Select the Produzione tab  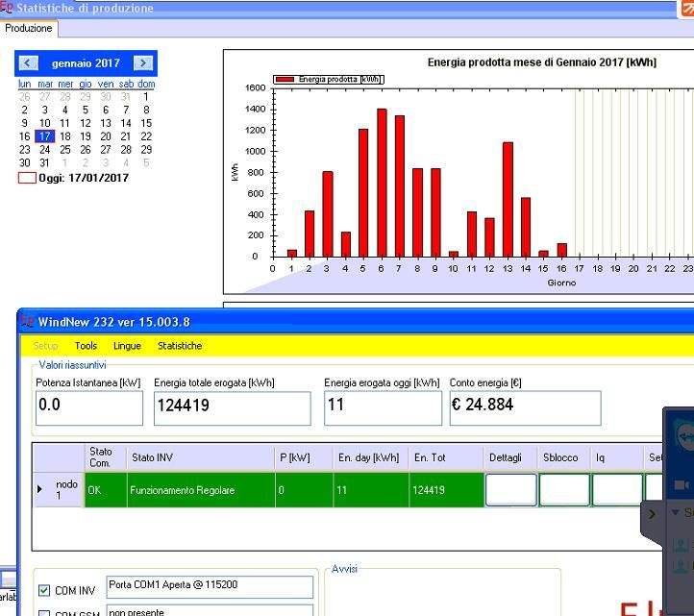tap(29, 28)
